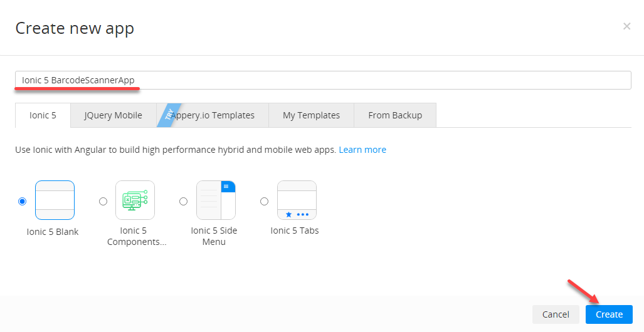Click the Cancel button
Screen dimensions: 644x332
[x=556, y=314]
